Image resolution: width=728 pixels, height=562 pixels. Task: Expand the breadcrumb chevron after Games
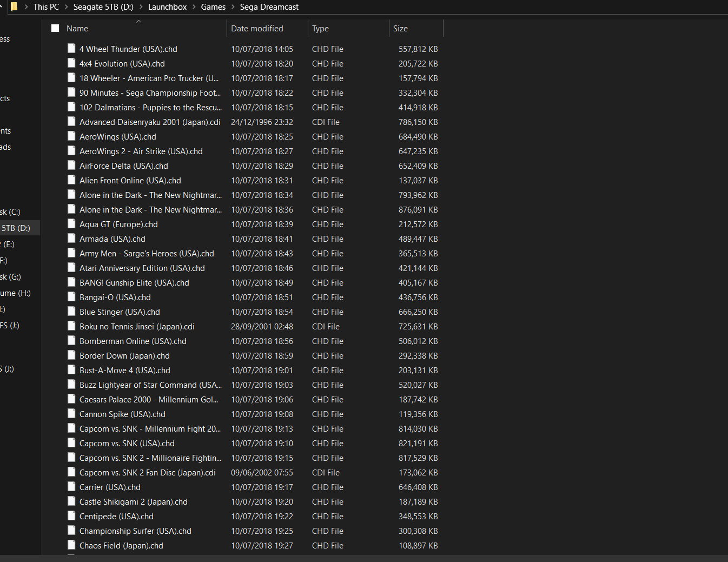click(233, 7)
